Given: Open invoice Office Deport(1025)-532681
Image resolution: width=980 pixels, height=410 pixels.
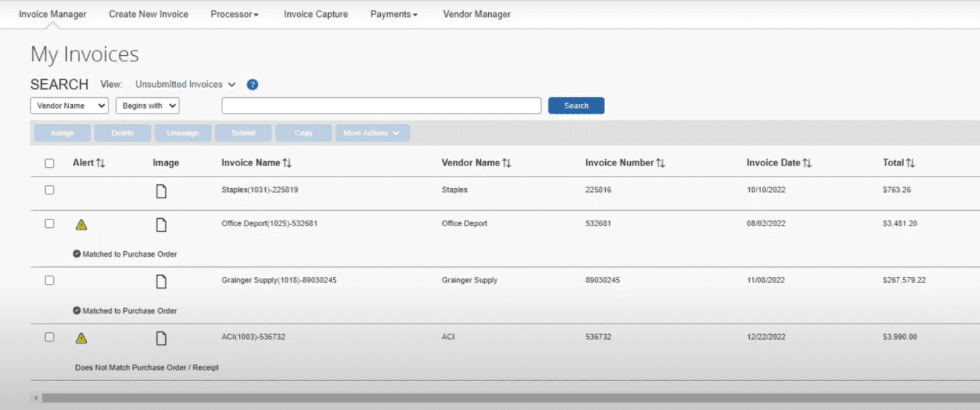Looking at the screenshot, I should click(269, 224).
